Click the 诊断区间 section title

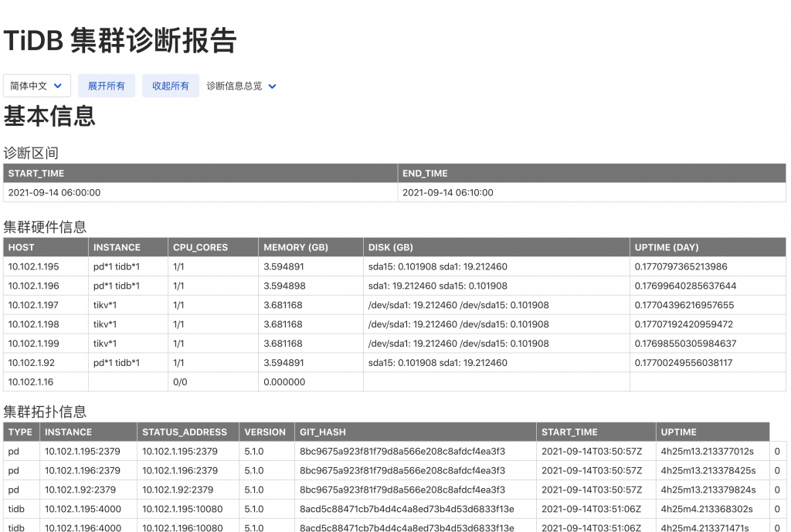pyautogui.click(x=31, y=153)
